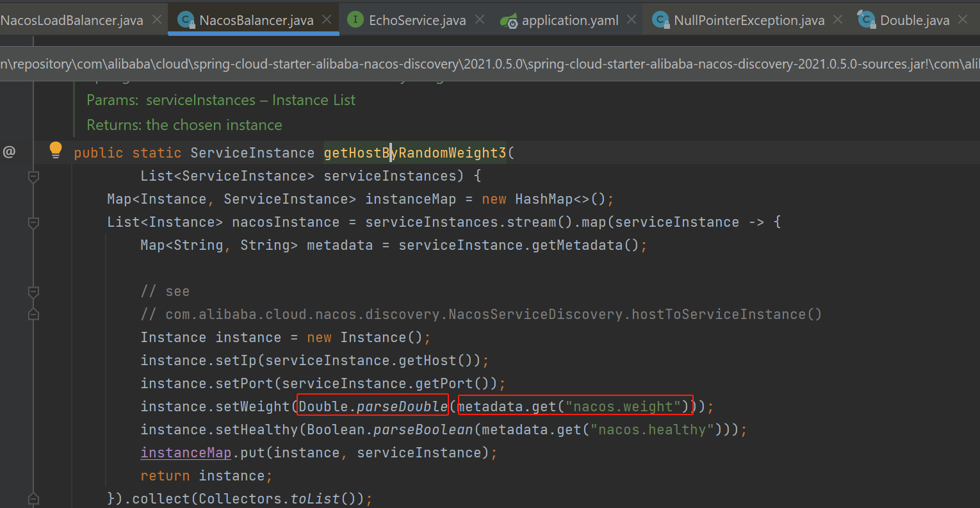980x508 pixels.
Task: Close the EchoService.java tab
Action: click(480, 20)
